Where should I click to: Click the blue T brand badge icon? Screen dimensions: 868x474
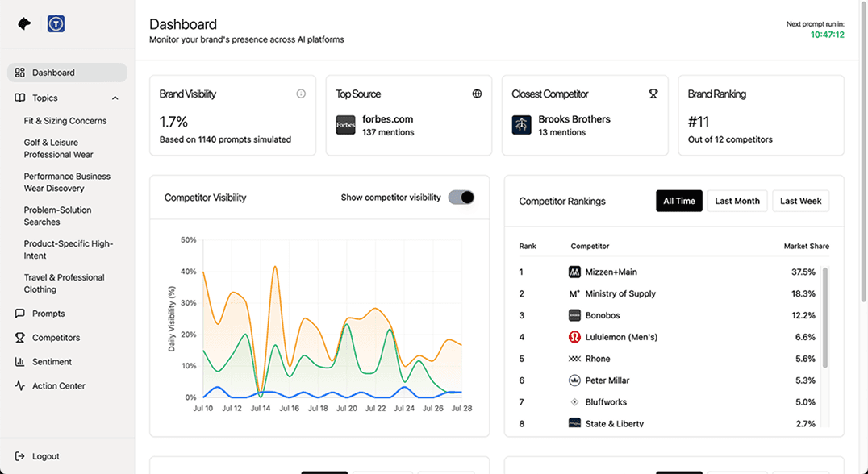[x=56, y=24]
